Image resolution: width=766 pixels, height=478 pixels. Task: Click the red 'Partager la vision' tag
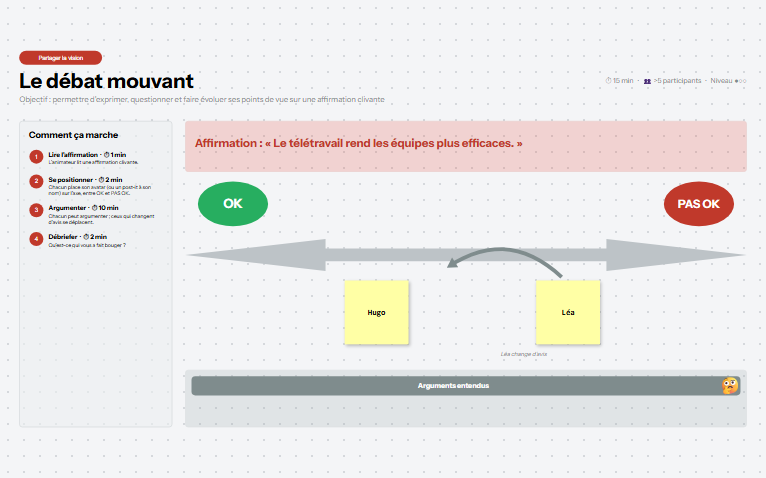pos(61,58)
